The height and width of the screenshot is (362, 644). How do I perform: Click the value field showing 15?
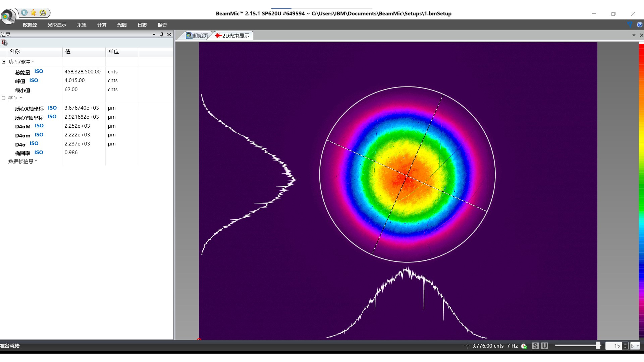[614, 346]
